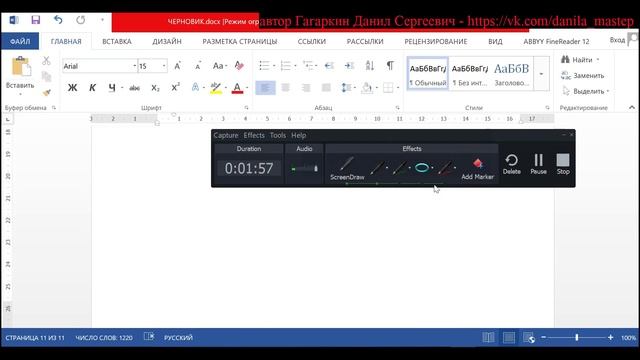
Task: Open Capture menu in recorder toolbar
Action: tap(226, 136)
